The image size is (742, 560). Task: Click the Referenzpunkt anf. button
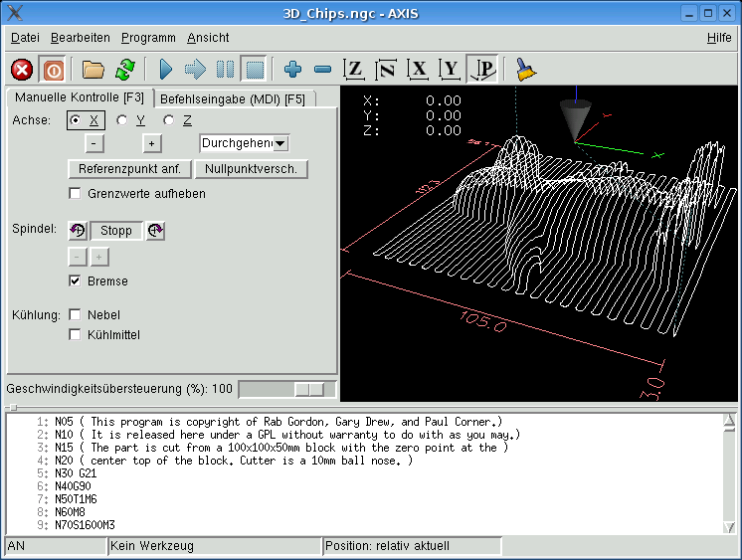point(128,169)
